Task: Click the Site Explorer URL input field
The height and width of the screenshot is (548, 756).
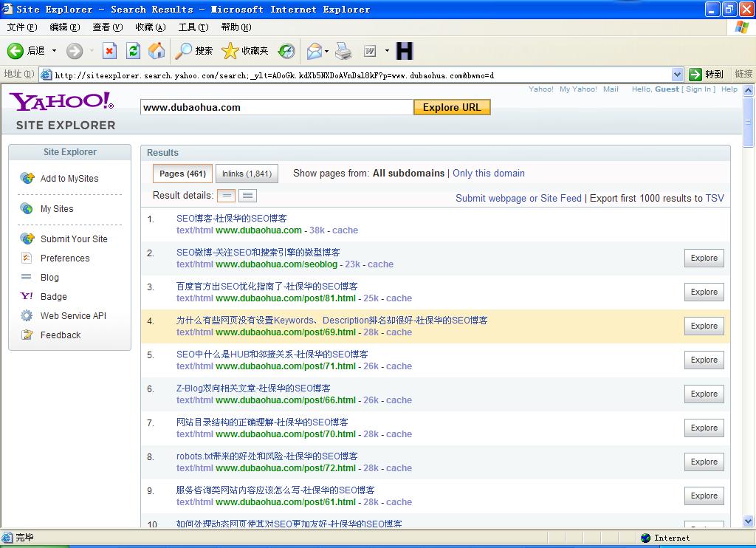Action: point(277,107)
